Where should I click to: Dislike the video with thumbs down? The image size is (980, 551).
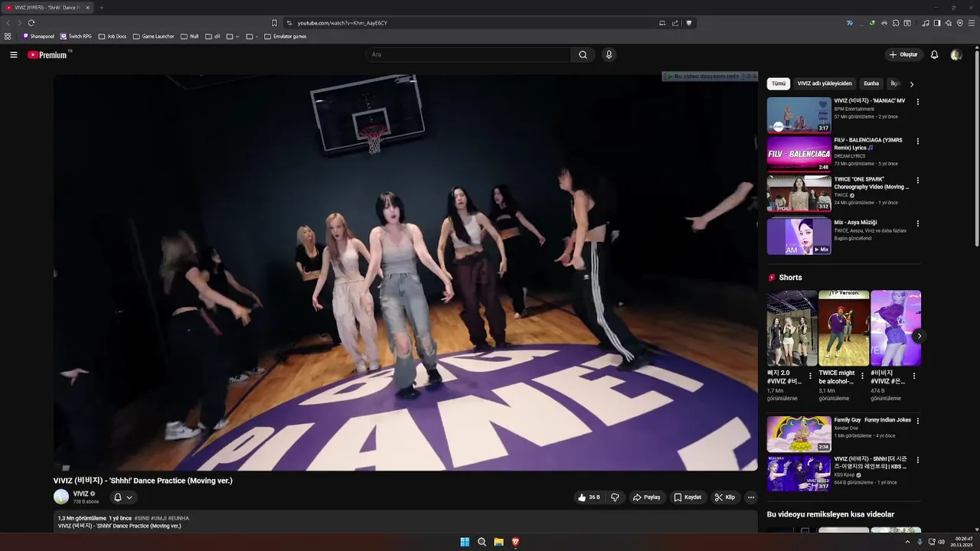[x=615, y=497]
